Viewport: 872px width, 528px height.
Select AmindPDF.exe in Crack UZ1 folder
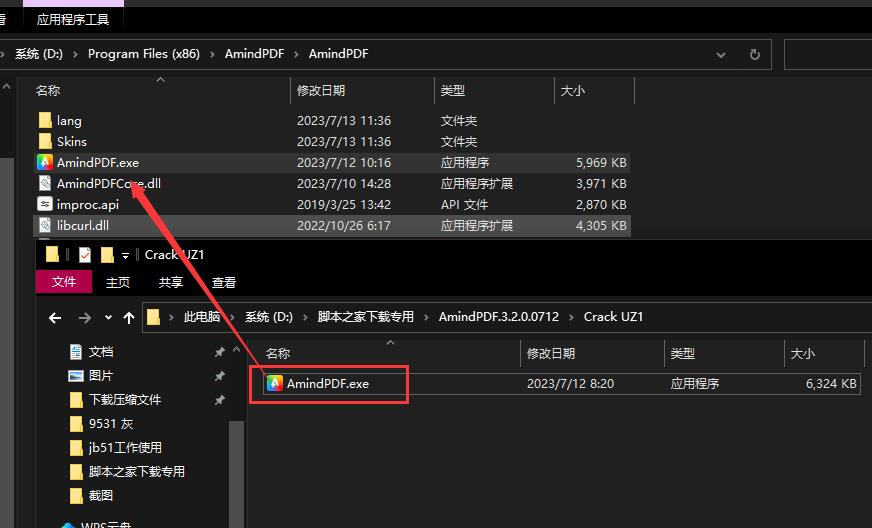click(x=328, y=383)
